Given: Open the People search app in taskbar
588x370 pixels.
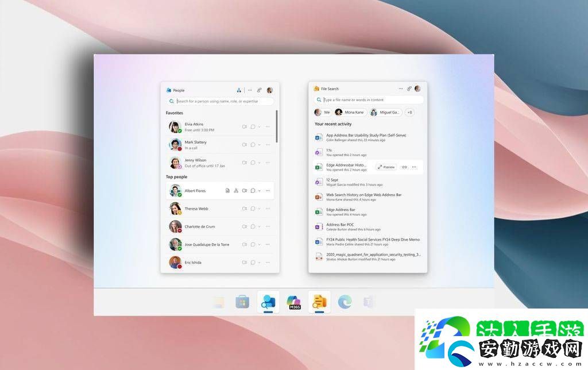Looking at the screenshot, I should pyautogui.click(x=268, y=302).
